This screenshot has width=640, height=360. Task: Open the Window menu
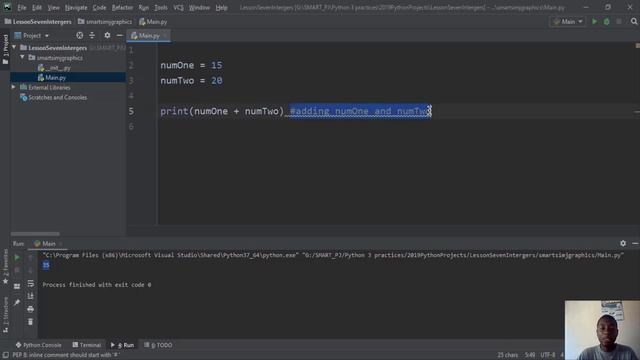click(x=199, y=8)
